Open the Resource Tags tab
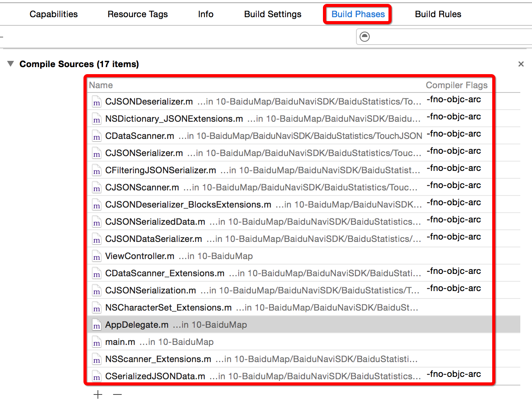The image size is (532, 405). [x=138, y=14]
